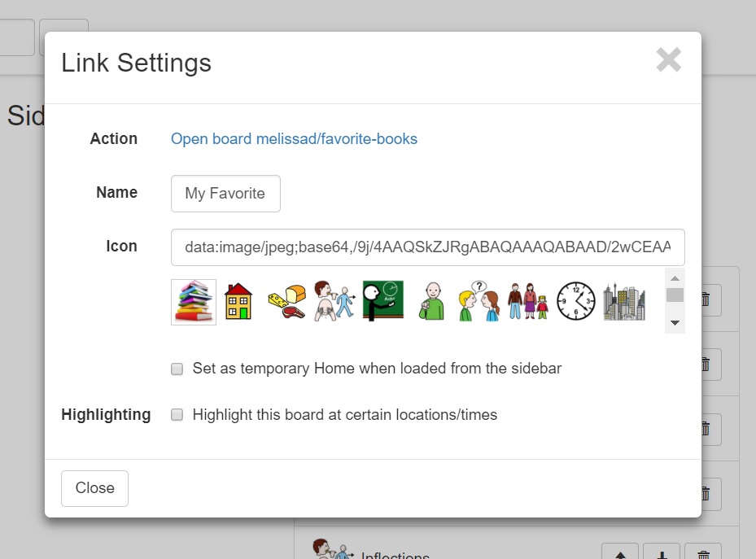Select the eating and walking person icon
The width and height of the screenshot is (756, 559).
334,301
